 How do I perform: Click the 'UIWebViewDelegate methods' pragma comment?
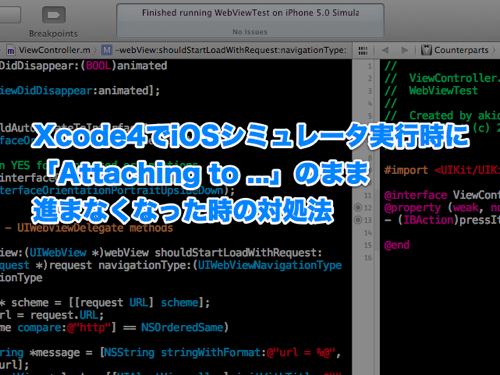[x=95, y=228]
